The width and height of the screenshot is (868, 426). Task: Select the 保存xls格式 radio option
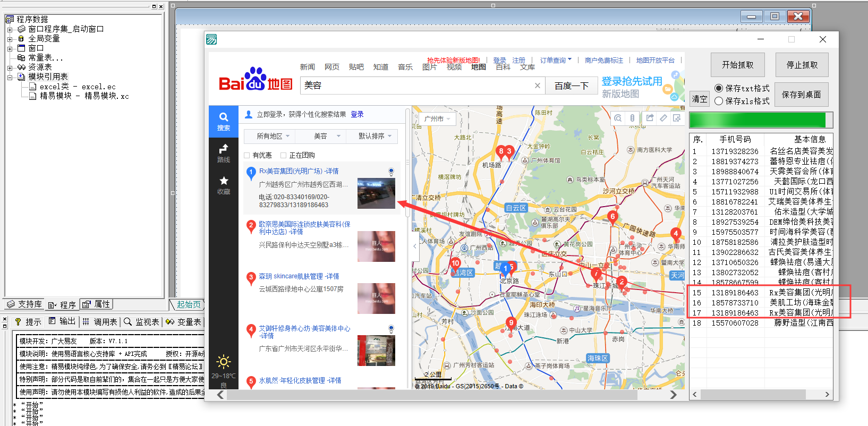(x=719, y=101)
